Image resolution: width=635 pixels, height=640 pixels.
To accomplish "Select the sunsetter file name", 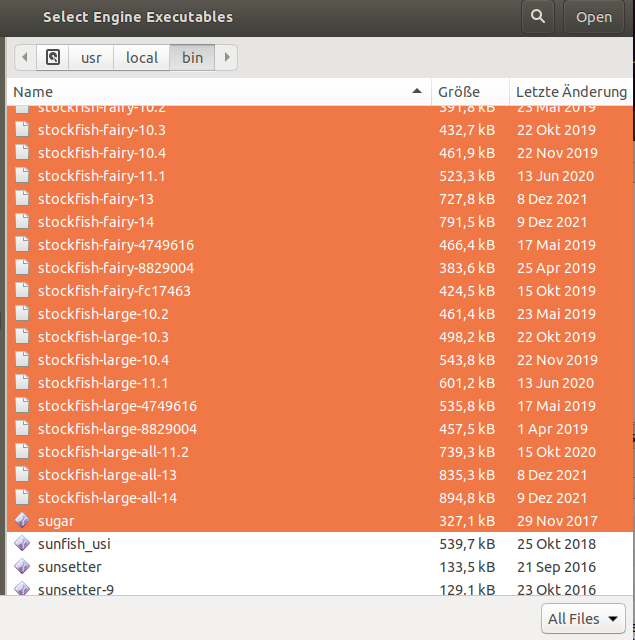I will pos(69,567).
